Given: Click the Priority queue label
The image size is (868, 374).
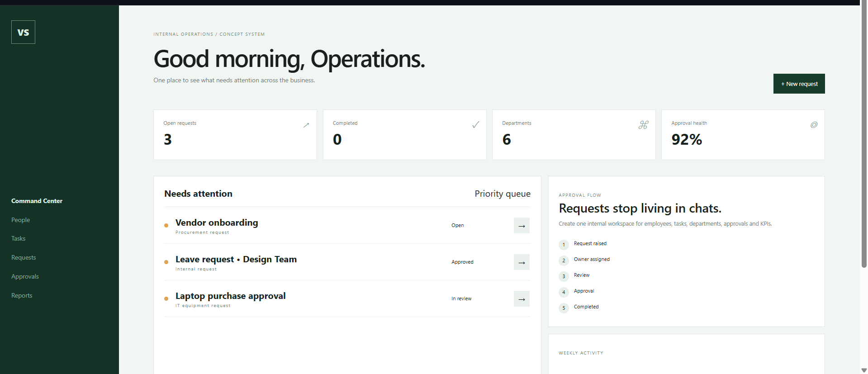Looking at the screenshot, I should tap(503, 194).
